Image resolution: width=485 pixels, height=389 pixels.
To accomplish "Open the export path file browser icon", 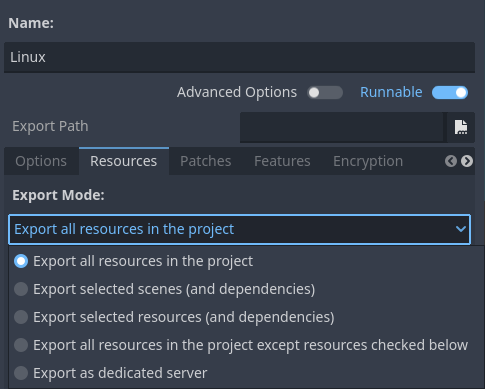I will pos(461,127).
